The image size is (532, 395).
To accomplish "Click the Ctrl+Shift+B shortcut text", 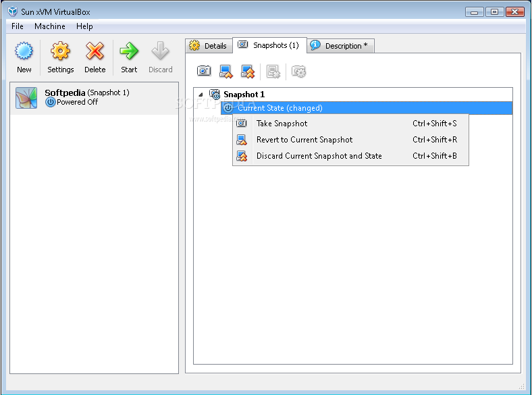I will [435, 156].
